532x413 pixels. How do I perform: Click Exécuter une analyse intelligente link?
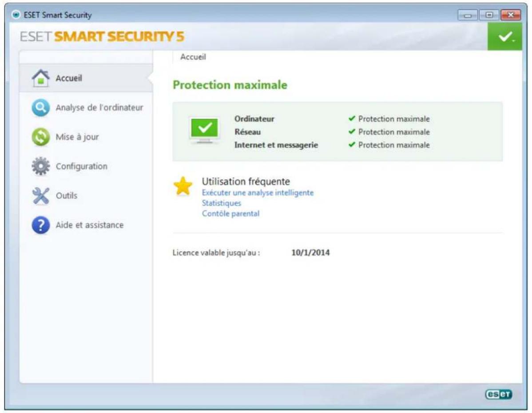pos(258,192)
